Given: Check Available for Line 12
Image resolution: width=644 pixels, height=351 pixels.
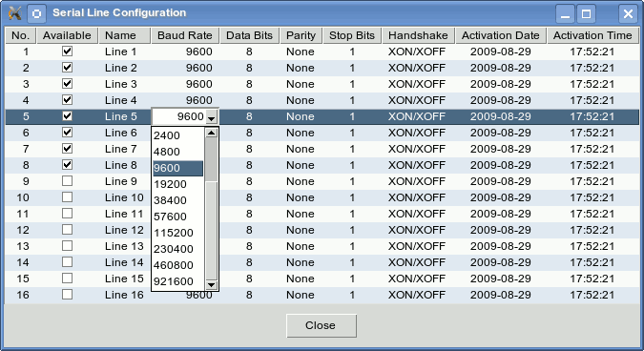Looking at the screenshot, I should (x=67, y=230).
